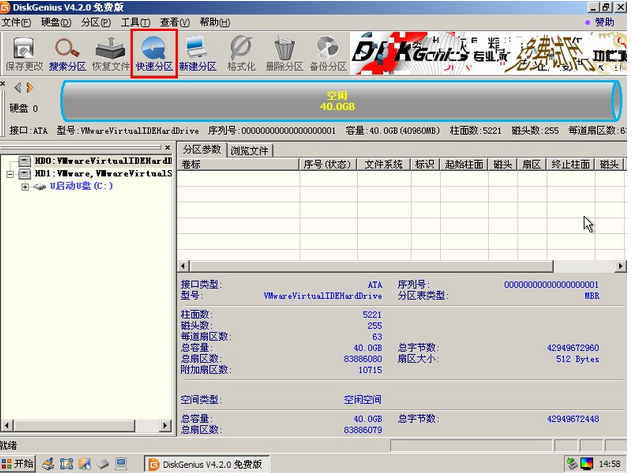Open the 恢复文件 file recovery tool
The image size is (635, 473).
111,54
